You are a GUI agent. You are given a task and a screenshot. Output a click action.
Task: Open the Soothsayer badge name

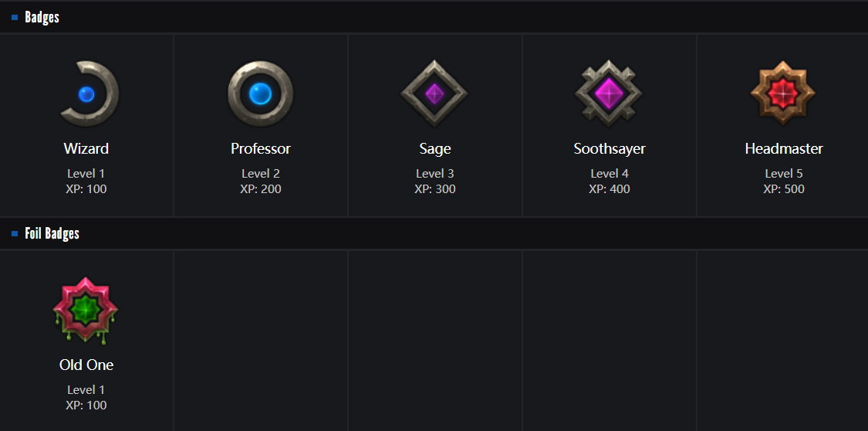point(610,149)
